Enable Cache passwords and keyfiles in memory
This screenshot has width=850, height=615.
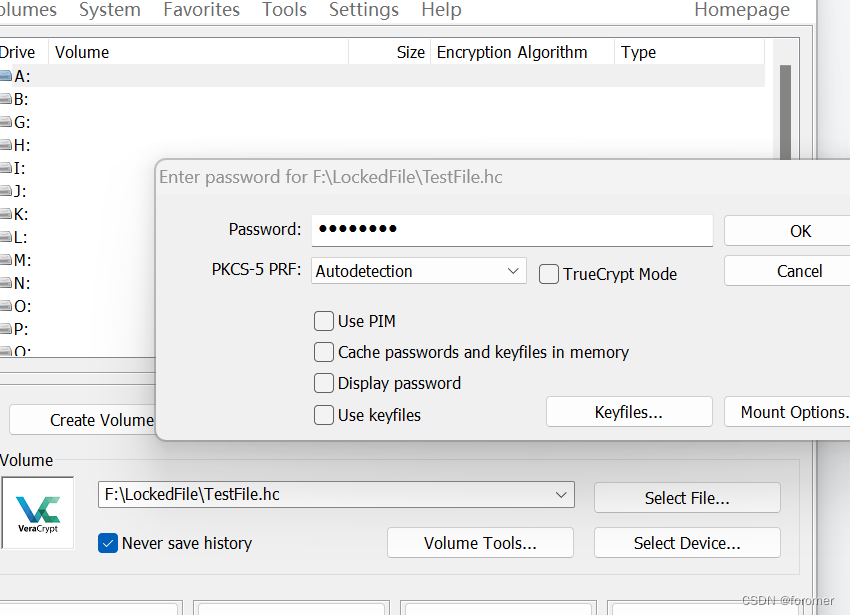coord(324,352)
